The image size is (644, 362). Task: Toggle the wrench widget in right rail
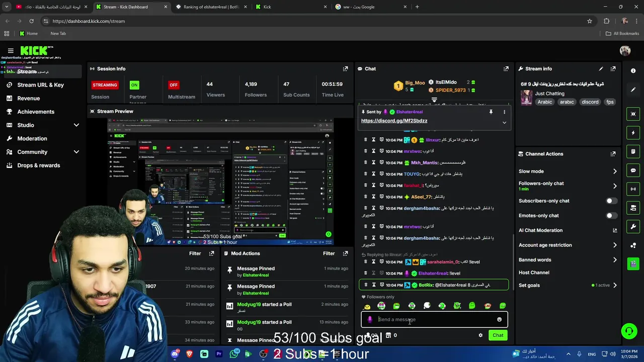pos(633,226)
